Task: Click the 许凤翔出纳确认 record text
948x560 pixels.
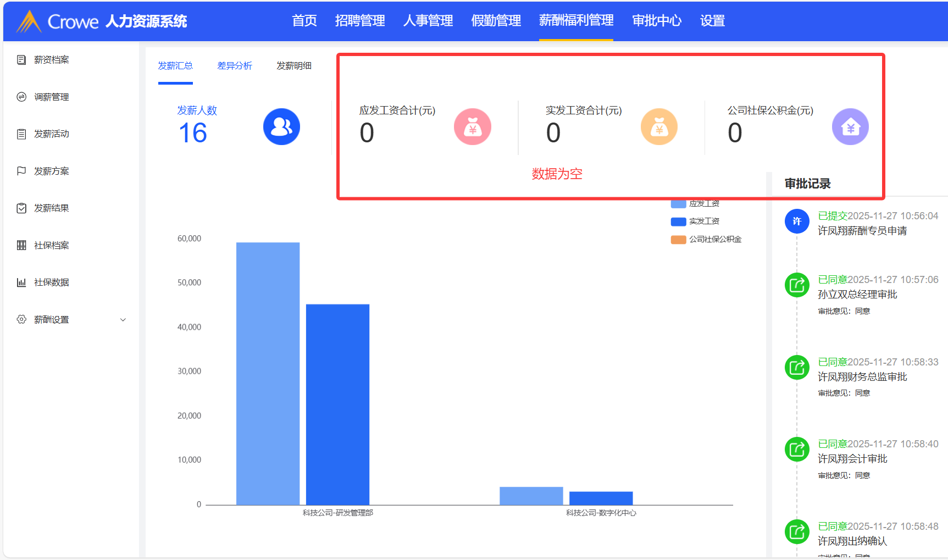Action: point(852,541)
